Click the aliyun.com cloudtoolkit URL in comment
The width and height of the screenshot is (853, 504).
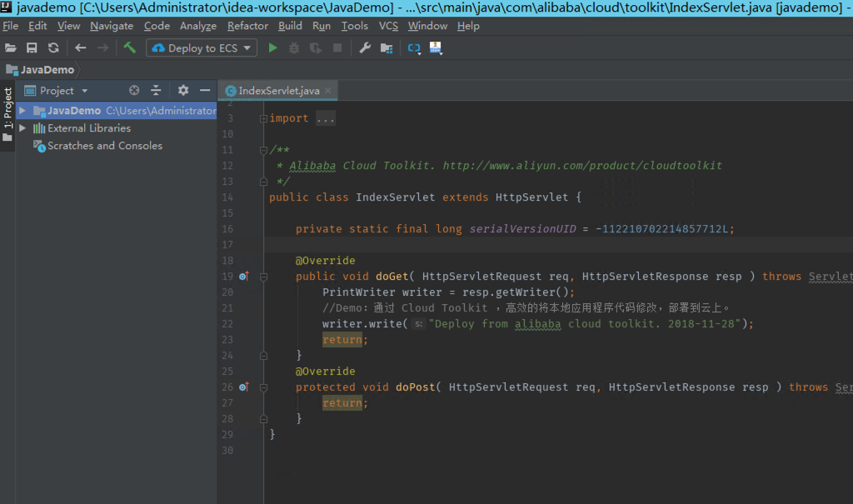point(582,166)
